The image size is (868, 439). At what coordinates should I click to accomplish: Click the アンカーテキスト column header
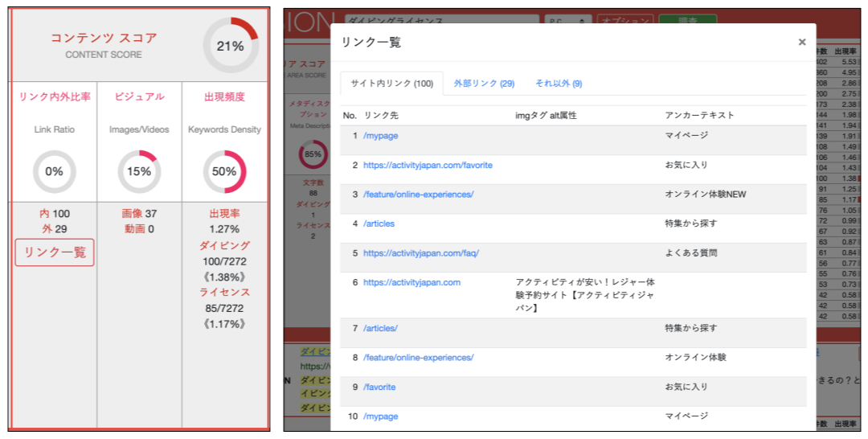pyautogui.click(x=699, y=115)
